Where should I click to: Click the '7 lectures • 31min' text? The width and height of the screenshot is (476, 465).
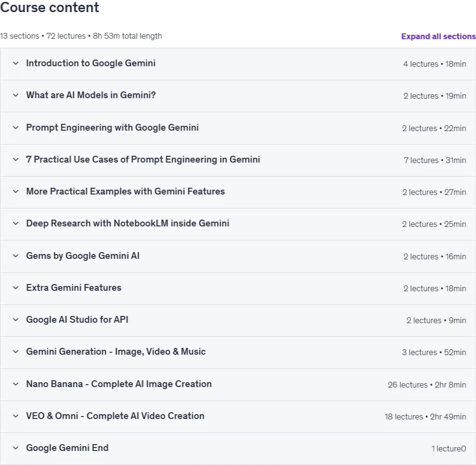(x=435, y=160)
